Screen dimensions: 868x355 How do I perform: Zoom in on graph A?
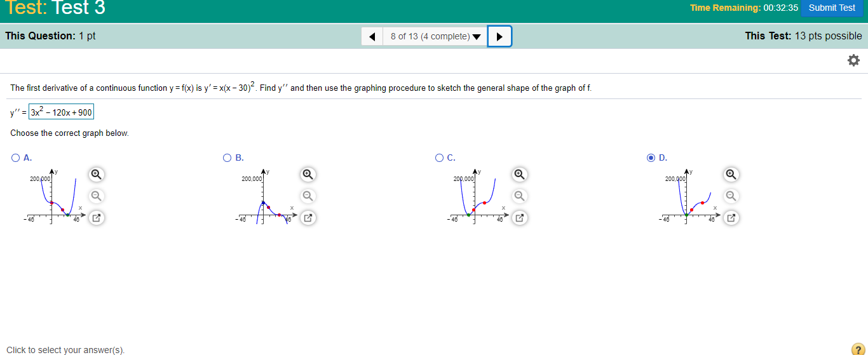(95, 173)
